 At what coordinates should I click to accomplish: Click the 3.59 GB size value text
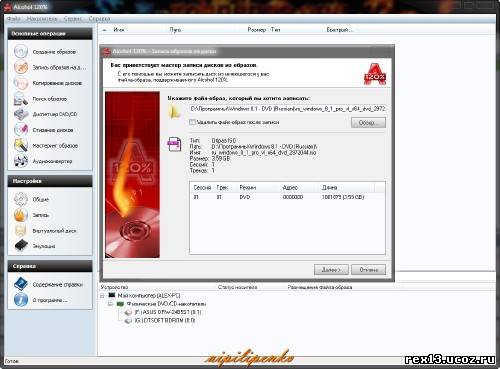[221, 159]
